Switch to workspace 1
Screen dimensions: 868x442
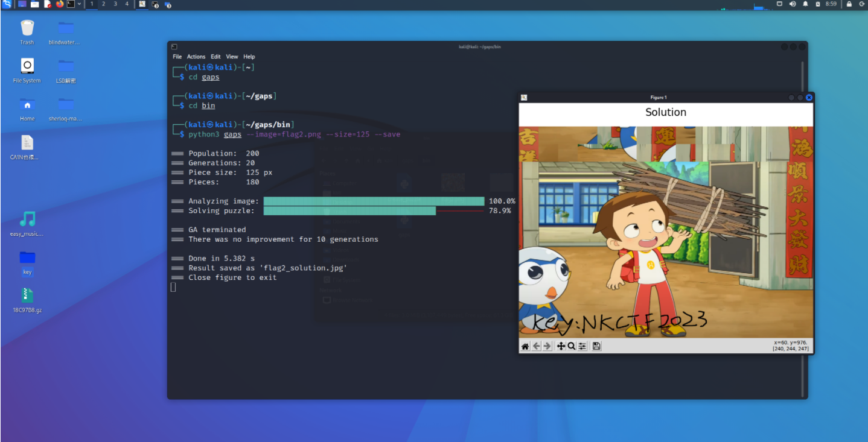(x=92, y=4)
